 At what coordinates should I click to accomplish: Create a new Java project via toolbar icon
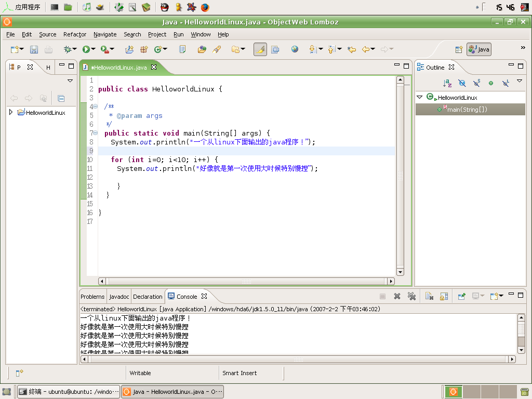(129, 49)
